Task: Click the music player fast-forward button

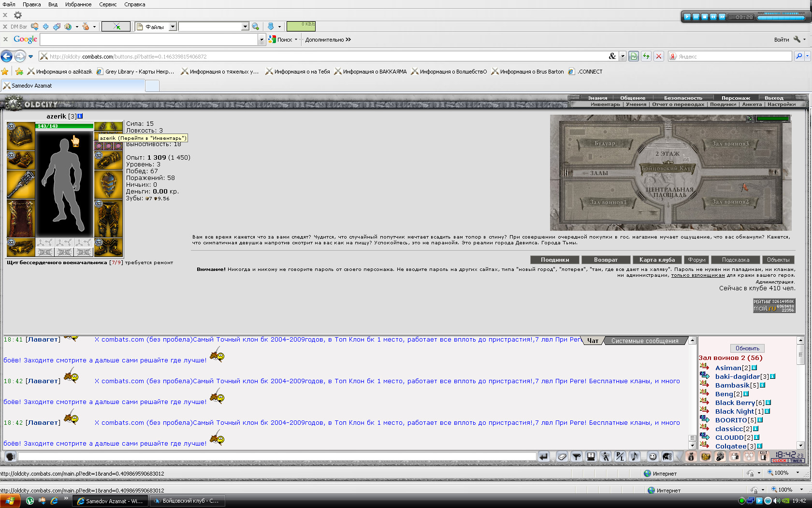Action: [x=722, y=17]
